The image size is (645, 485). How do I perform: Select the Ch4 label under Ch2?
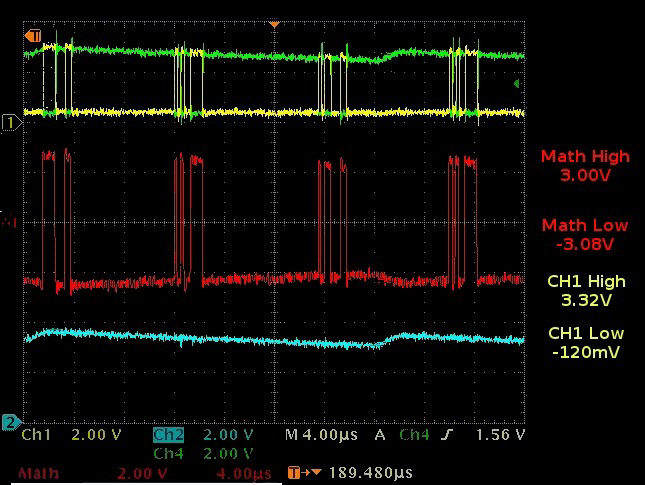[169, 454]
